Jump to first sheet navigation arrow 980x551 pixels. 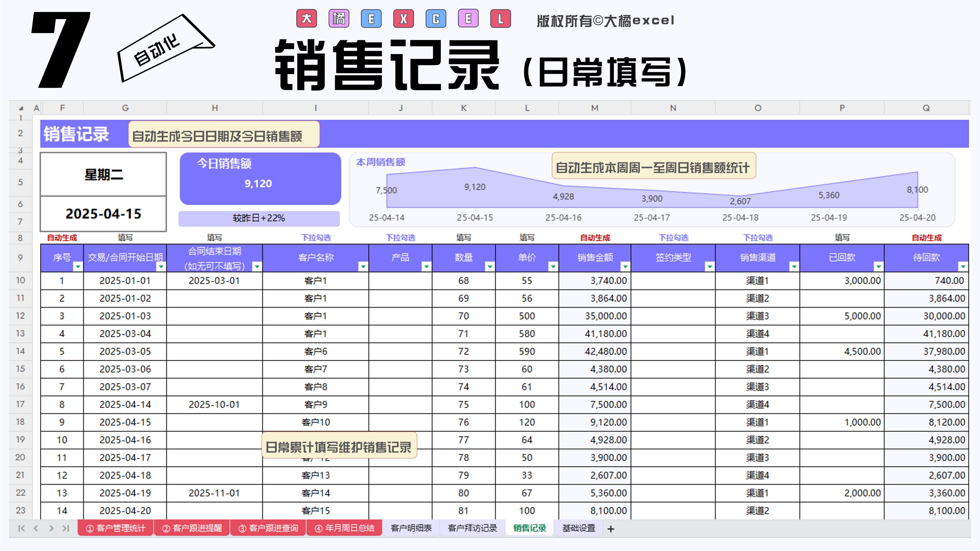tap(21, 528)
